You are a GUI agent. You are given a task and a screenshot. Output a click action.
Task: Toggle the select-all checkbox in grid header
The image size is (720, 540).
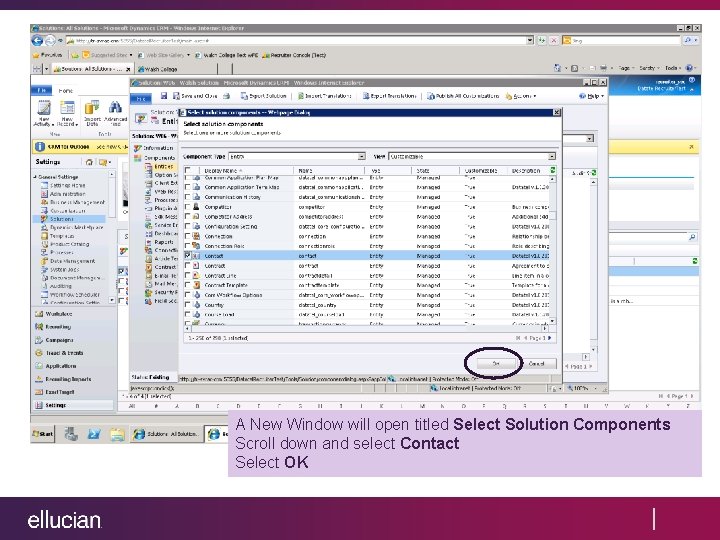(x=187, y=170)
